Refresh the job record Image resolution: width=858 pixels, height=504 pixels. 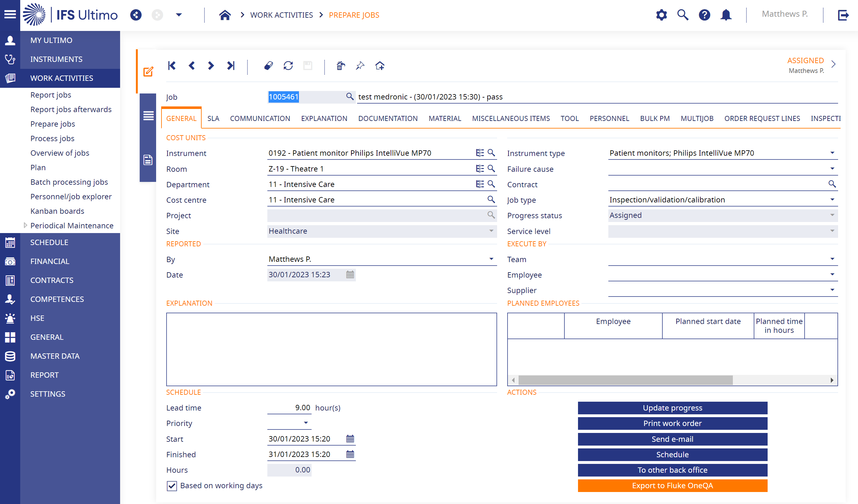point(288,65)
